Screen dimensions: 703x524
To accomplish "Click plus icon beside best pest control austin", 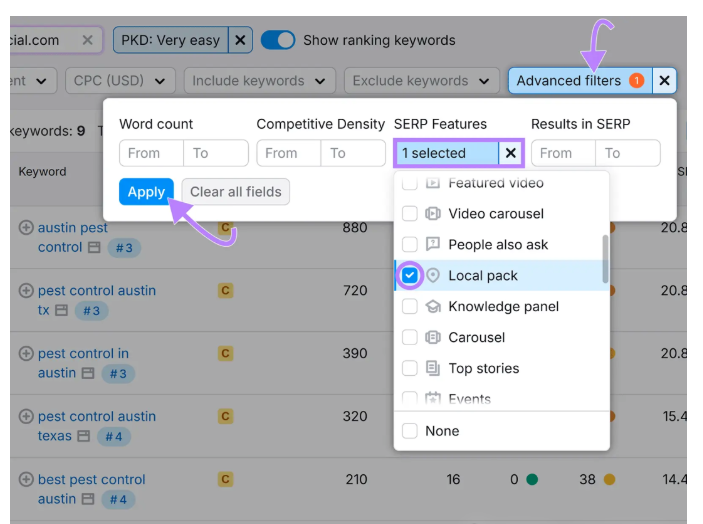I will pos(26,480).
